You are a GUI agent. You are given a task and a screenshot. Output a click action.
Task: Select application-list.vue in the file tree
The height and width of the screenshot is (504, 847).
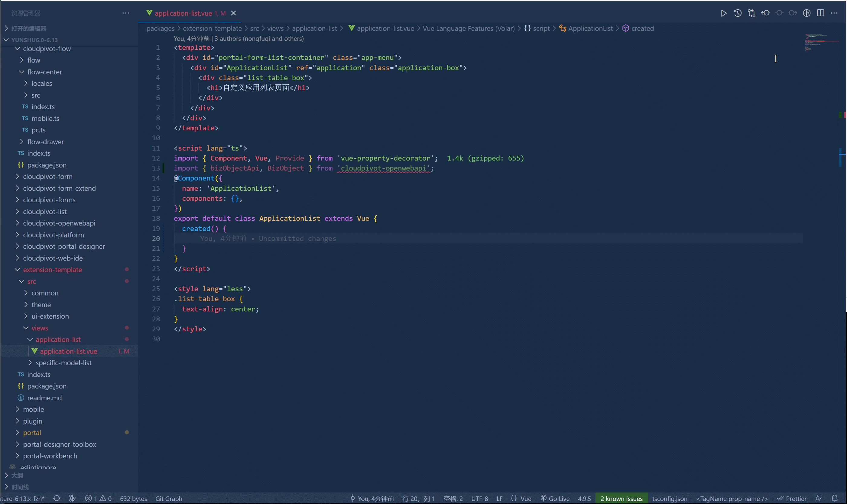coord(69,351)
